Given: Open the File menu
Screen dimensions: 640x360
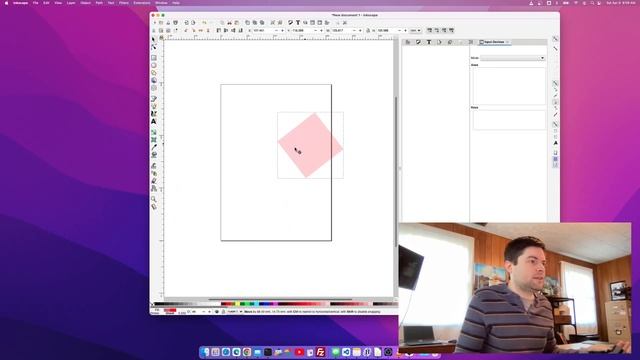Looking at the screenshot, I should [x=36, y=3].
